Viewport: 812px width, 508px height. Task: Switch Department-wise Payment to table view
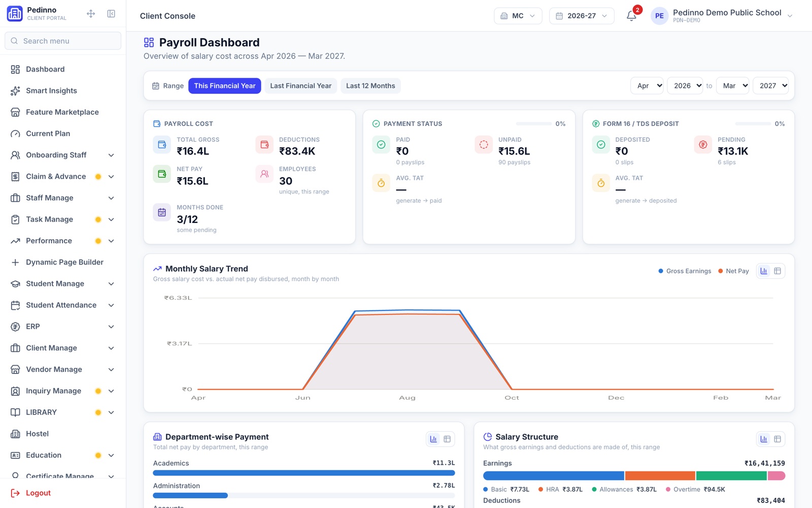pyautogui.click(x=447, y=439)
